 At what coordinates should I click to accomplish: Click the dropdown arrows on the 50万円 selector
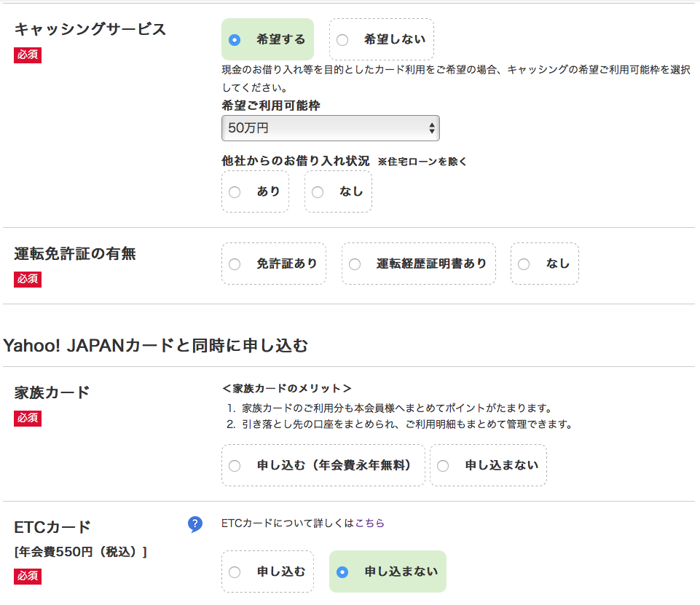[x=432, y=128]
